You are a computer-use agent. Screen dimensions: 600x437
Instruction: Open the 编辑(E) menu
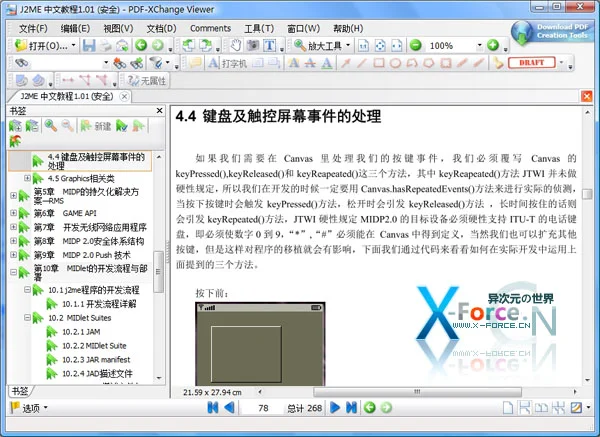pyautogui.click(x=75, y=28)
